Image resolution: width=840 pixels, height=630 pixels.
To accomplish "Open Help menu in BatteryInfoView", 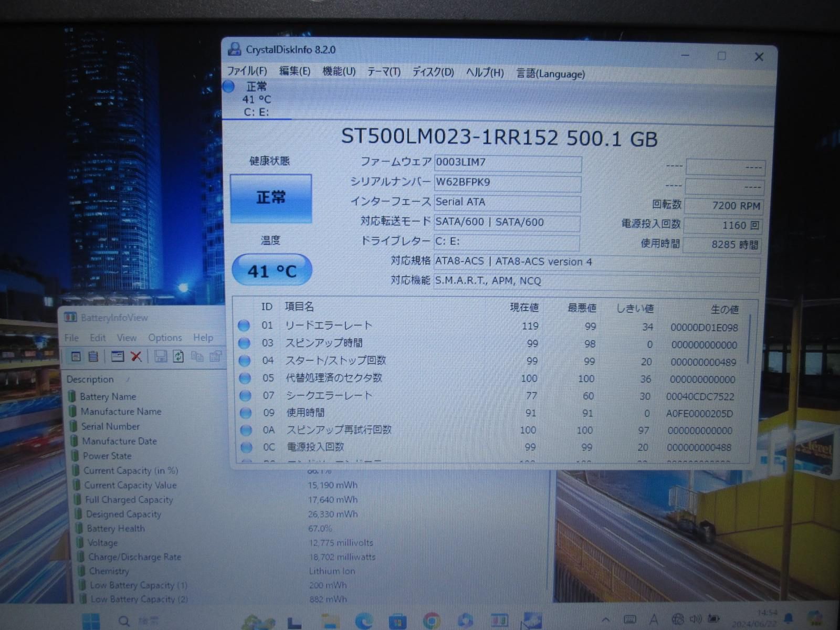I will tap(203, 338).
